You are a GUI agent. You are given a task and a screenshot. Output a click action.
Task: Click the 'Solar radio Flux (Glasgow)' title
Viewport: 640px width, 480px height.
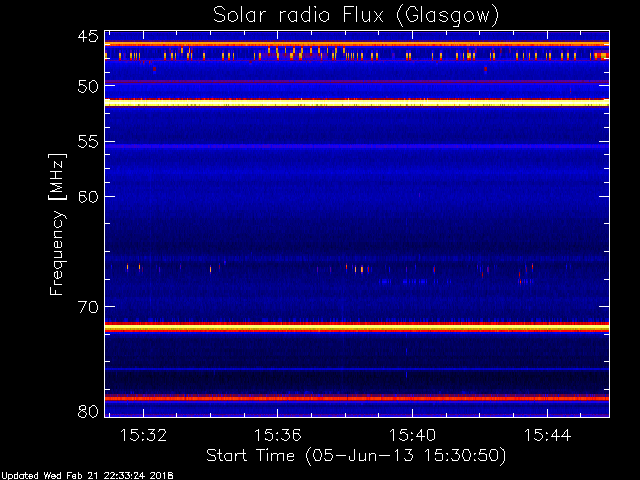point(356,15)
